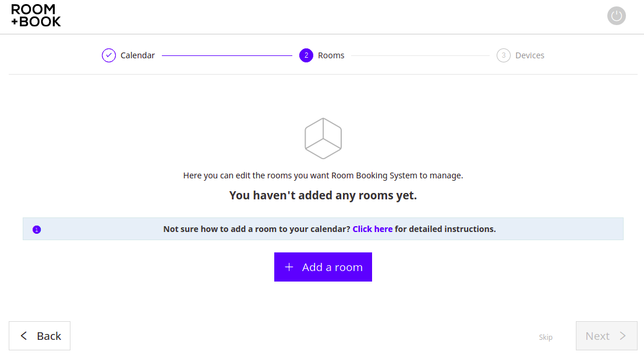Click the right chevron on Next button
This screenshot has width=644, height=355.
(x=622, y=336)
